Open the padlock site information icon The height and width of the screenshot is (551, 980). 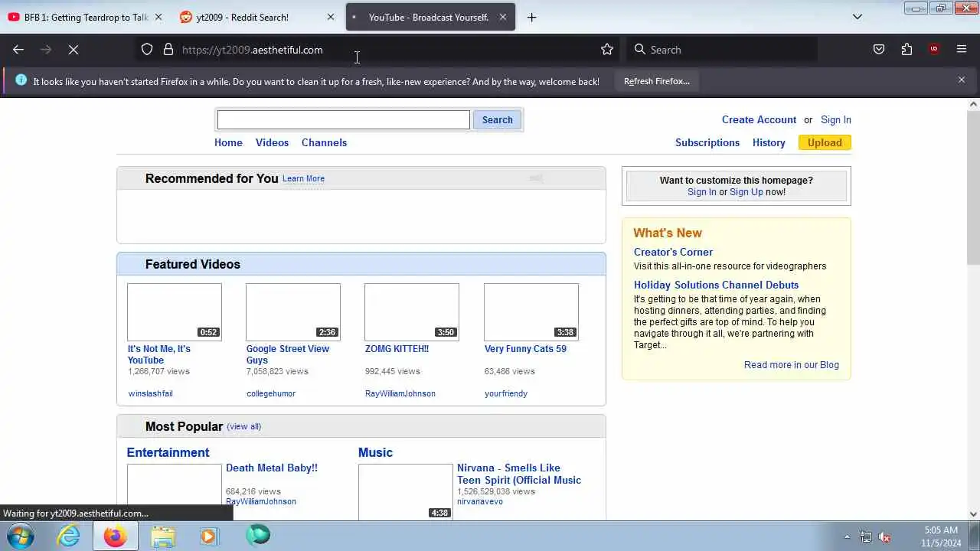coord(168,50)
